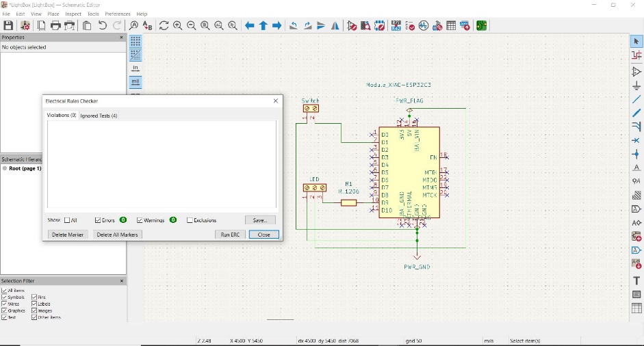Refresh the schematic view
644x346 pixels.
point(164,25)
